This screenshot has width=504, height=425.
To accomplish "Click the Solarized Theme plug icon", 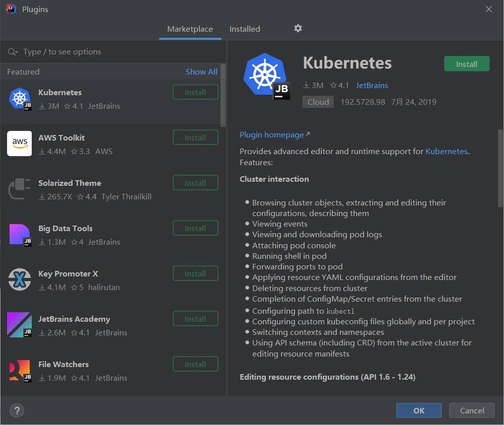I will click(x=20, y=189).
